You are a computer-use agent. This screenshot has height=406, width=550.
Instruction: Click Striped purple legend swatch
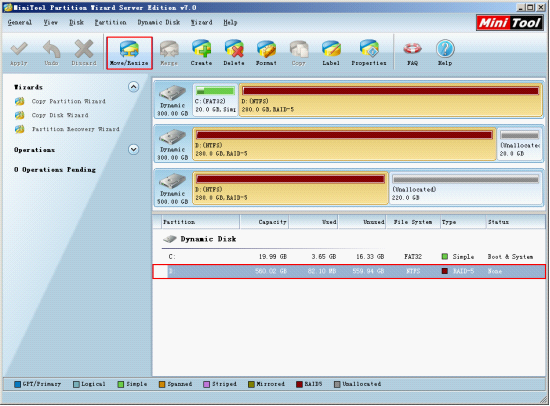206,384
